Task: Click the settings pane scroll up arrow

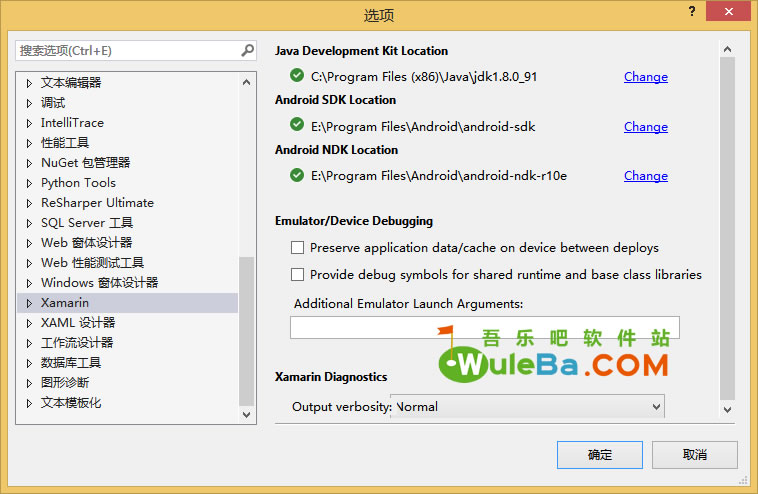Action: tap(727, 49)
